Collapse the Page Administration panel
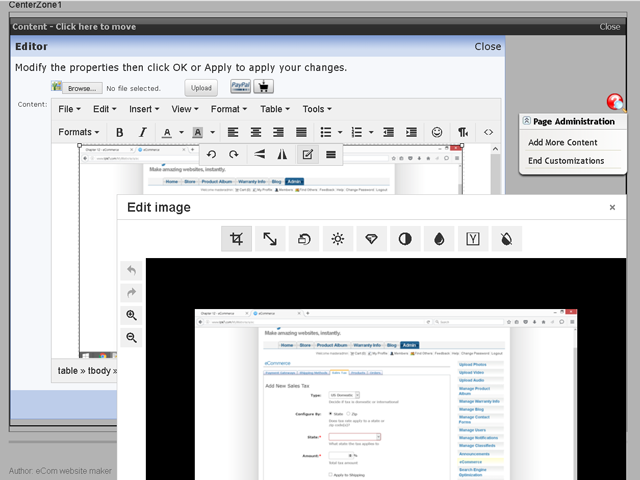The height and width of the screenshot is (480, 640). click(x=527, y=121)
